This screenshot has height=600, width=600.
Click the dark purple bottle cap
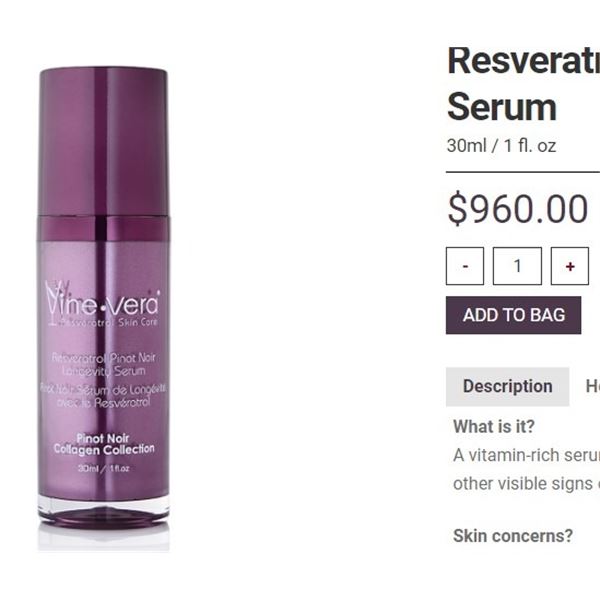tap(103, 142)
